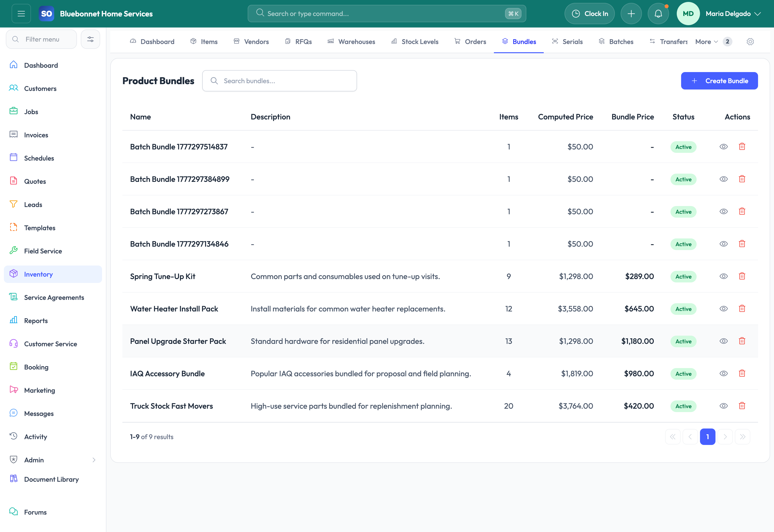This screenshot has width=774, height=532.
Task: Open the inventory Dashboard tab
Action: pyautogui.click(x=152, y=42)
